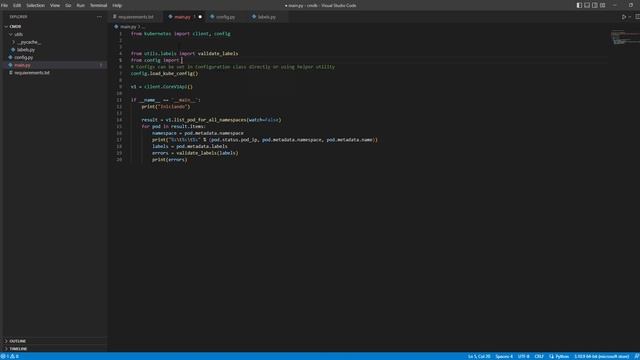This screenshot has height=360, width=640.
Task: Open the File menu
Action: pos(4,6)
